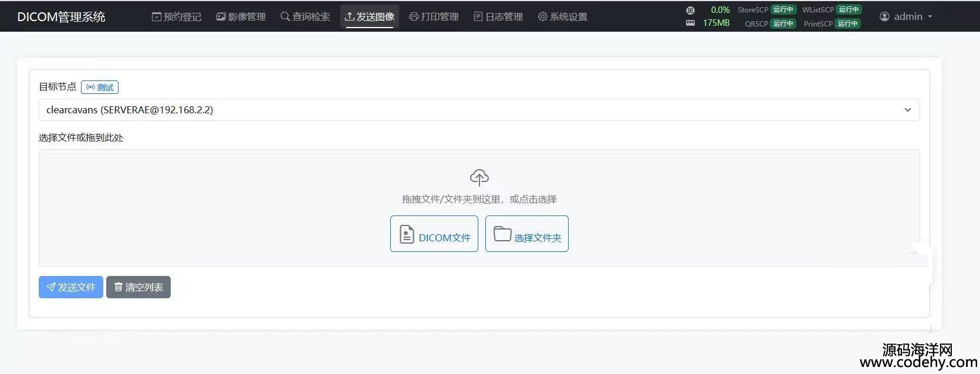Open the 日志管理 tab
980x374 pixels.
498,16
